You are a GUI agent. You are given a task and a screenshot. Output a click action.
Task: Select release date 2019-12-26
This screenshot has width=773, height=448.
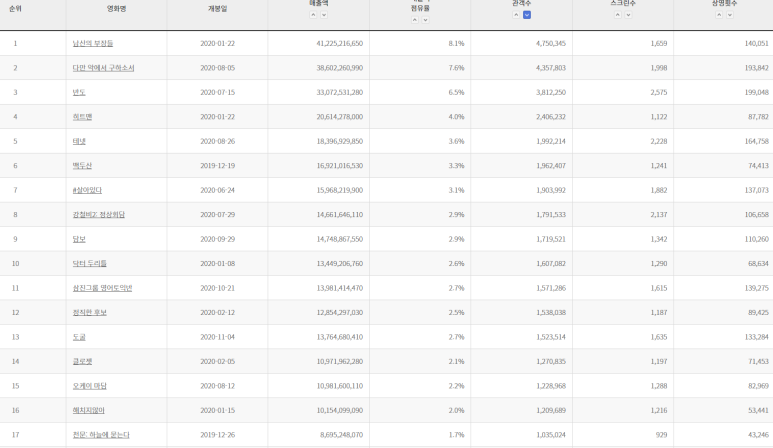[217, 435]
